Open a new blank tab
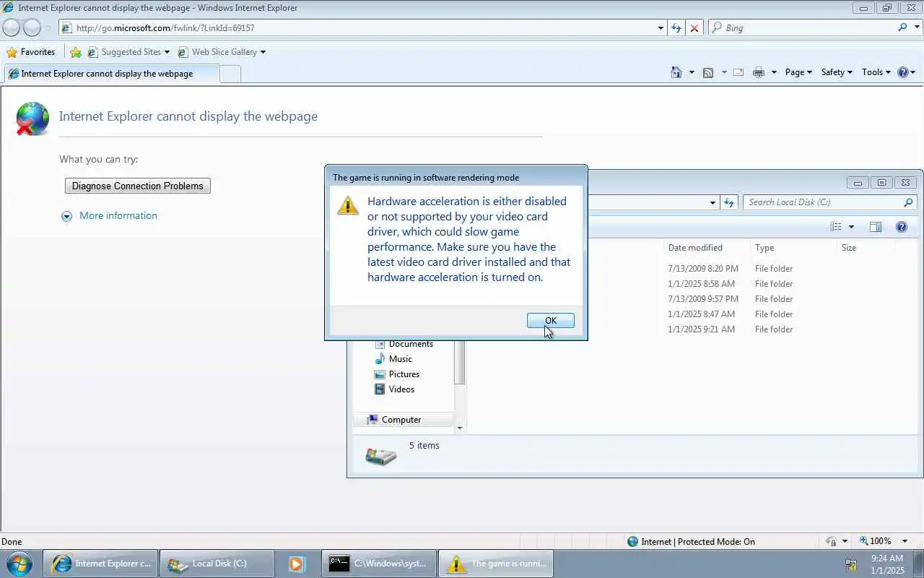Screen dimensions: 924x578 click(x=230, y=74)
